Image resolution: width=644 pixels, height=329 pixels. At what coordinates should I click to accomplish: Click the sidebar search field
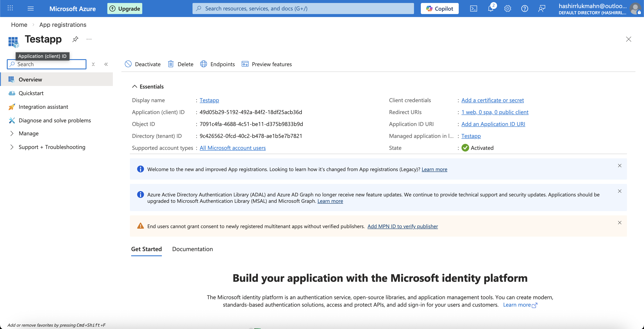pyautogui.click(x=46, y=64)
